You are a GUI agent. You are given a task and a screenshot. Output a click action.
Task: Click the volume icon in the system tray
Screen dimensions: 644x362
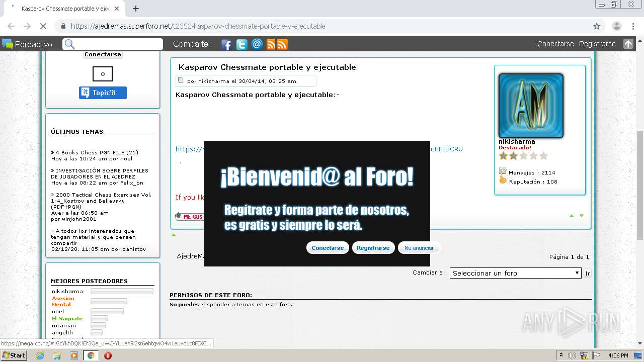coord(572,355)
